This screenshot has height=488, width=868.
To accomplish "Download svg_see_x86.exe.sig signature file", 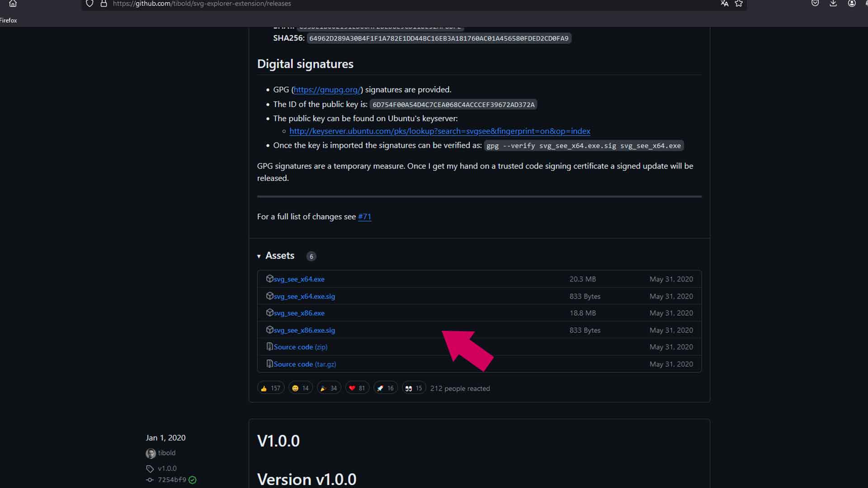I will click(304, 330).
